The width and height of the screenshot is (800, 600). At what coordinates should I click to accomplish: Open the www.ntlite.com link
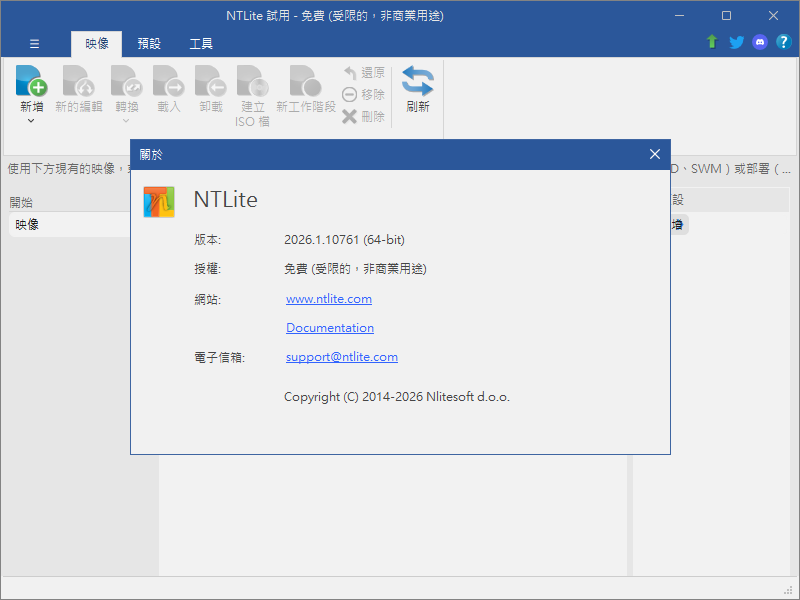coord(328,298)
